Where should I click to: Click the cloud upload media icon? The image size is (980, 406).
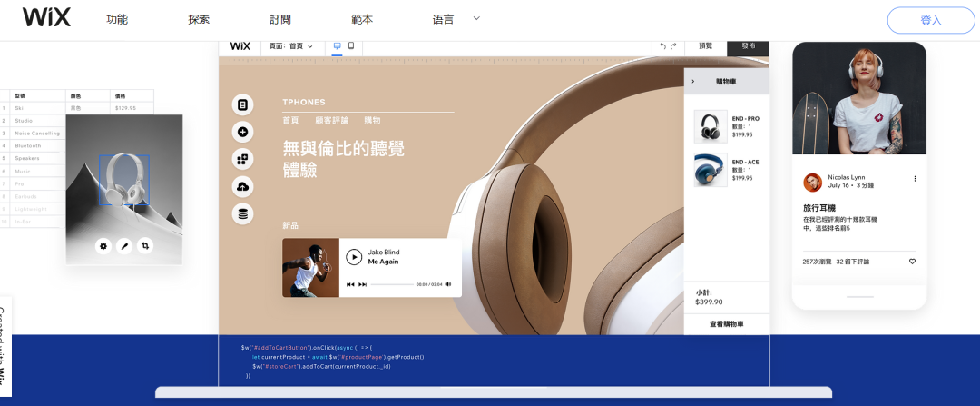coord(242,186)
